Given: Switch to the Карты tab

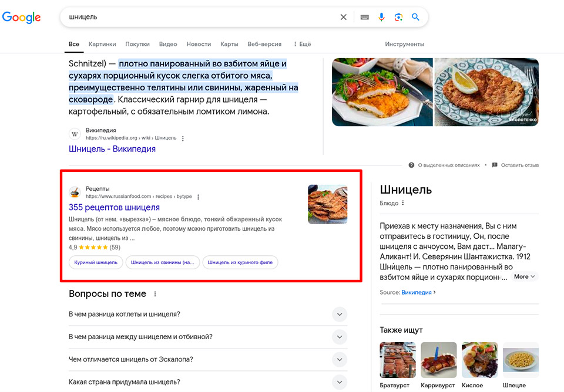Looking at the screenshot, I should coord(229,44).
